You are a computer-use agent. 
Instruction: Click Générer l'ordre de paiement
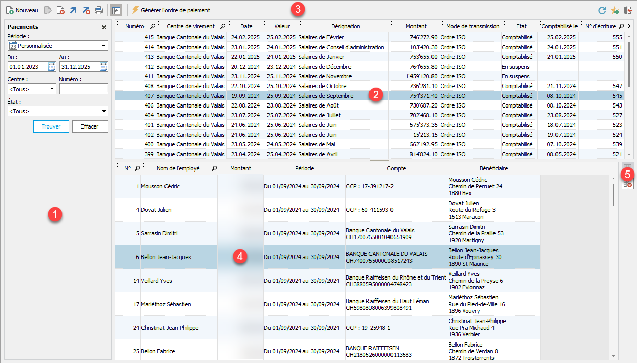tap(171, 10)
